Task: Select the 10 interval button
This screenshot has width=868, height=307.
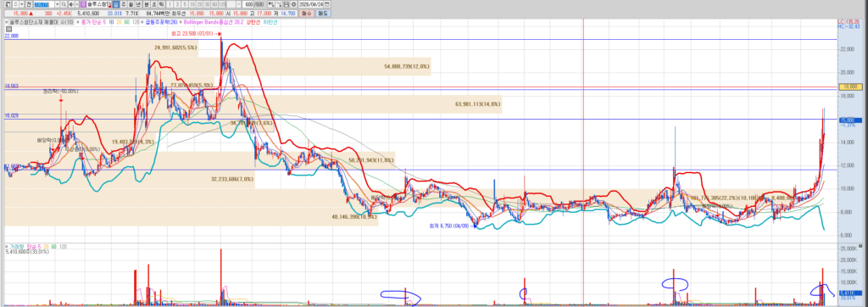Action: pos(192,4)
